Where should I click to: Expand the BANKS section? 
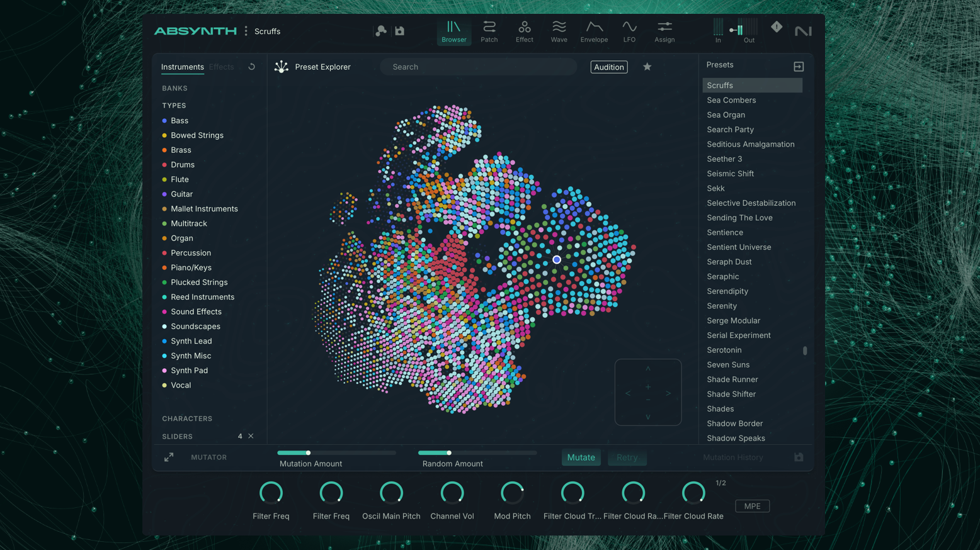pos(174,88)
